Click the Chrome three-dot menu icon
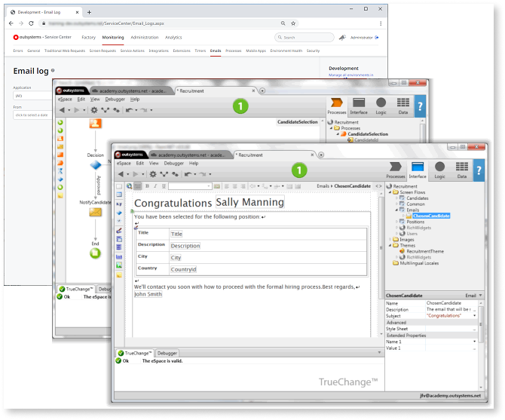505x420 pixels. coord(381,23)
